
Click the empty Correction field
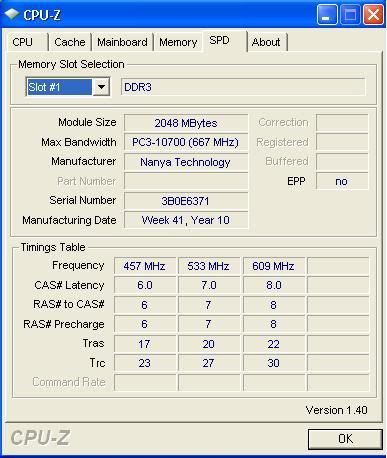click(x=342, y=123)
